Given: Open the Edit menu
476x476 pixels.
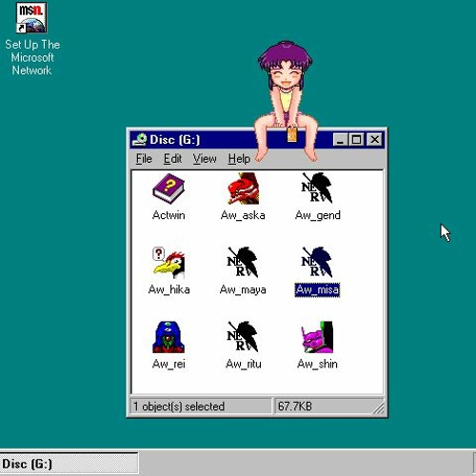Looking at the screenshot, I should 172,158.
